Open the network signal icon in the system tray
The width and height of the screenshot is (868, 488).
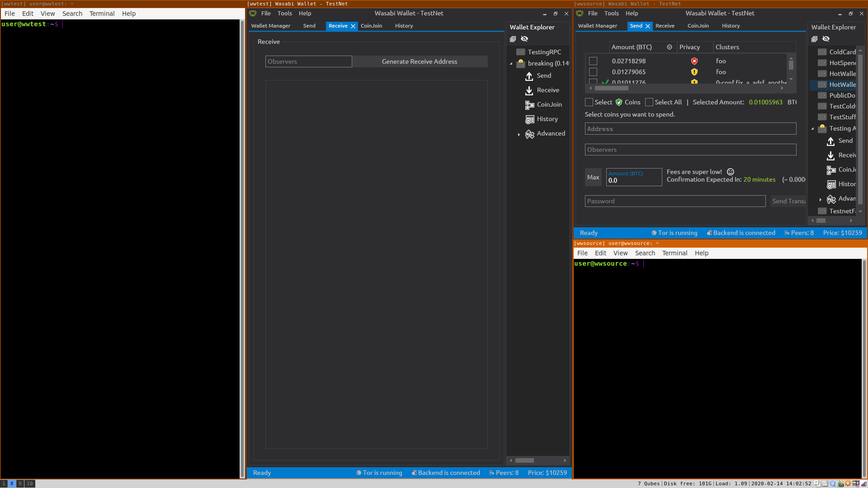coord(864,484)
